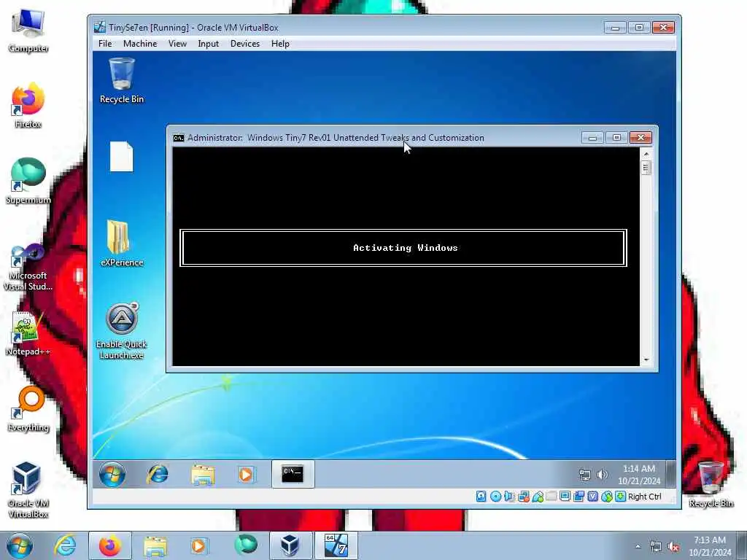Select the host Recycle Bin desktop icon

click(711, 484)
